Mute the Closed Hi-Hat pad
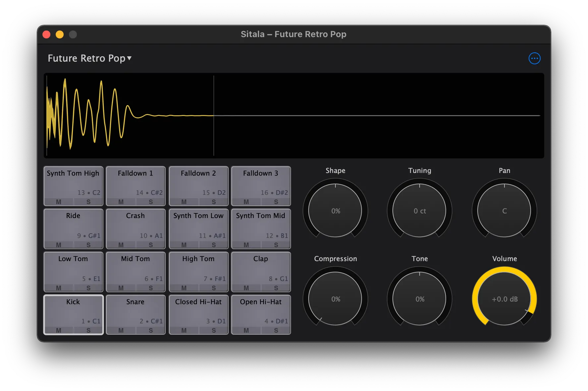 [x=184, y=330]
